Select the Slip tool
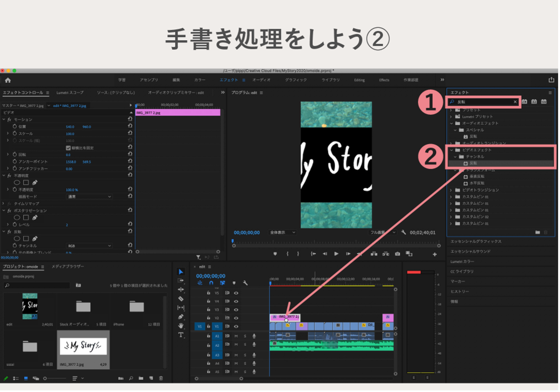The width and height of the screenshot is (560, 392). pos(181,309)
